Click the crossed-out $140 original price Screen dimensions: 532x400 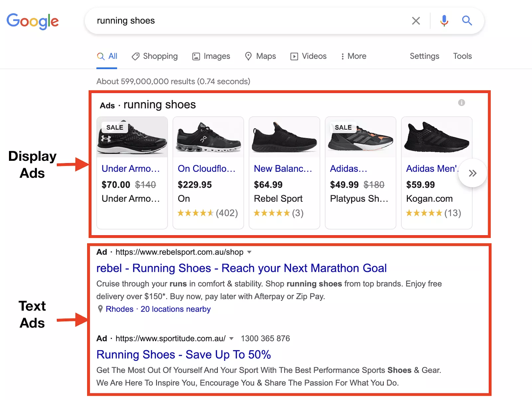click(x=145, y=185)
